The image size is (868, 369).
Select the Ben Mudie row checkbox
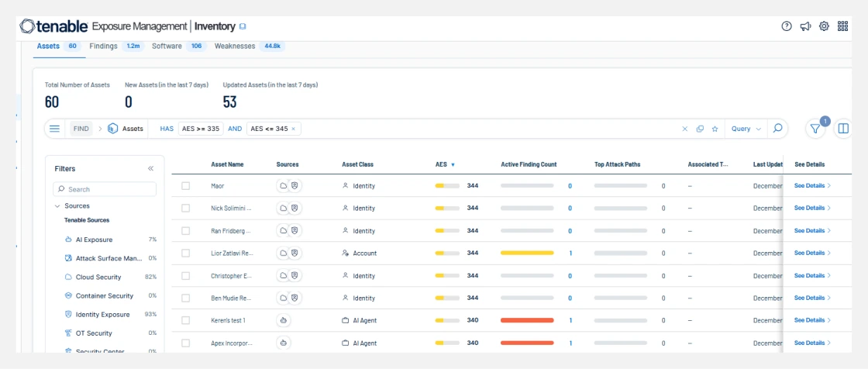(x=185, y=298)
